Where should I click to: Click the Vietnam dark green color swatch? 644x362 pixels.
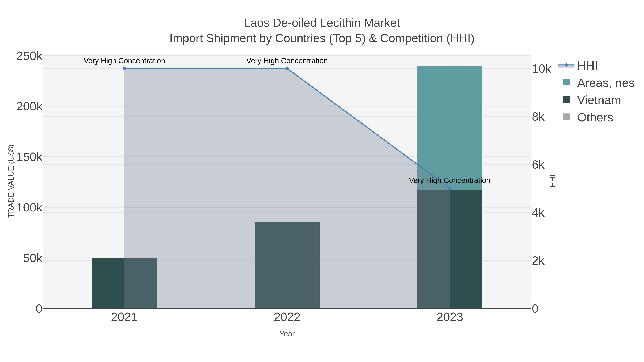click(x=566, y=99)
